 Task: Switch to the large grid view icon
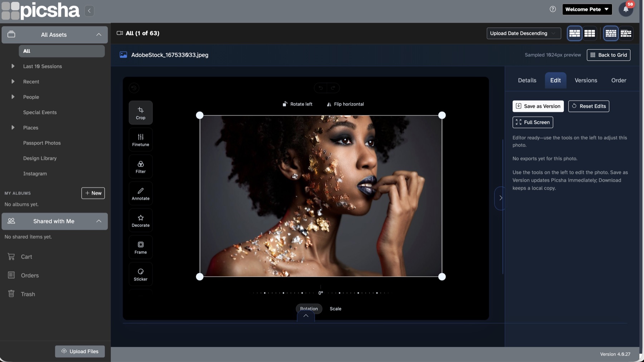575,33
